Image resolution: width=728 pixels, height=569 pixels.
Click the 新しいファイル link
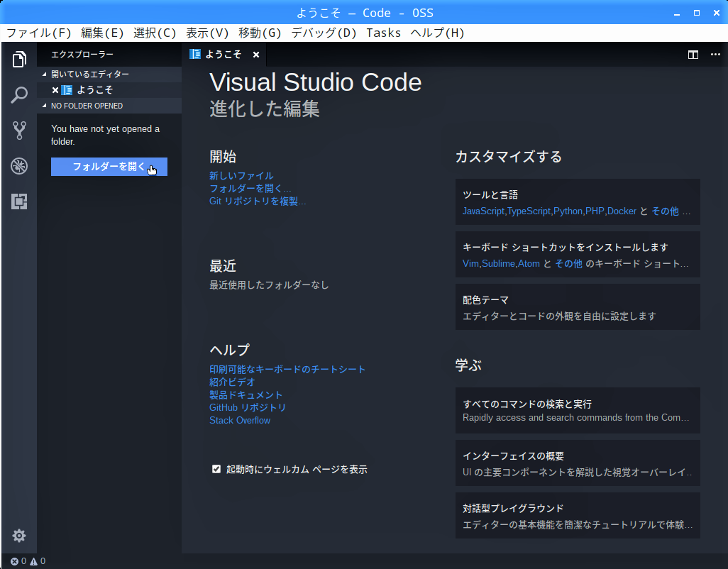click(241, 176)
